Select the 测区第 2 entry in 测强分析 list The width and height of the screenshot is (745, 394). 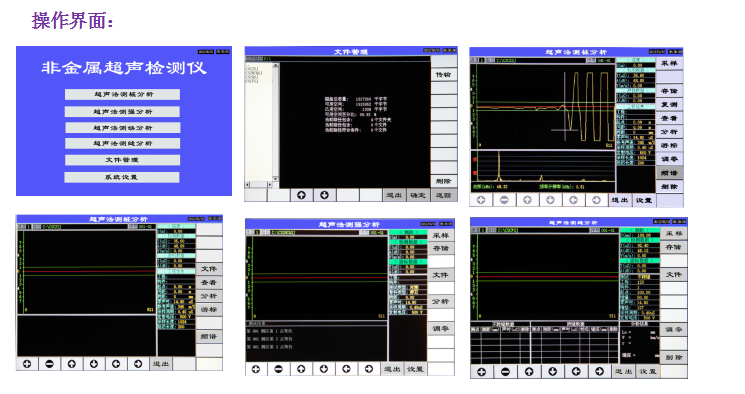(x=269, y=339)
